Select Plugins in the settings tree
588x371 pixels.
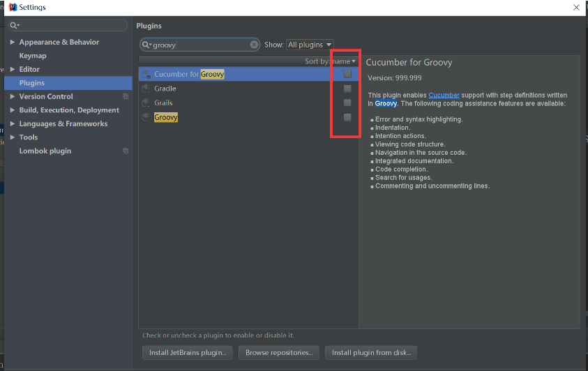coord(68,83)
